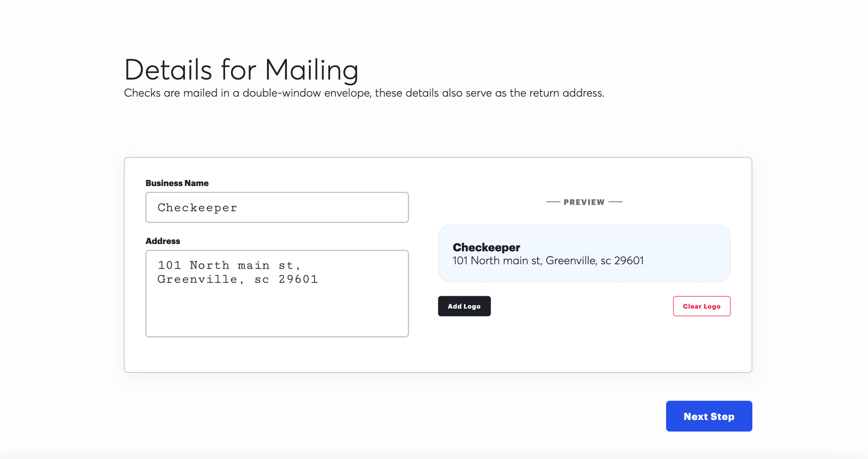Click the red-outlined Clear Logo control
Image resolution: width=868 pixels, height=459 pixels.
click(701, 306)
